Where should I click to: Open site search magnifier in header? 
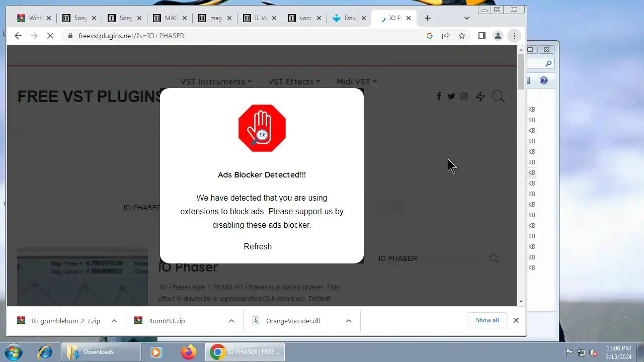[499, 97]
